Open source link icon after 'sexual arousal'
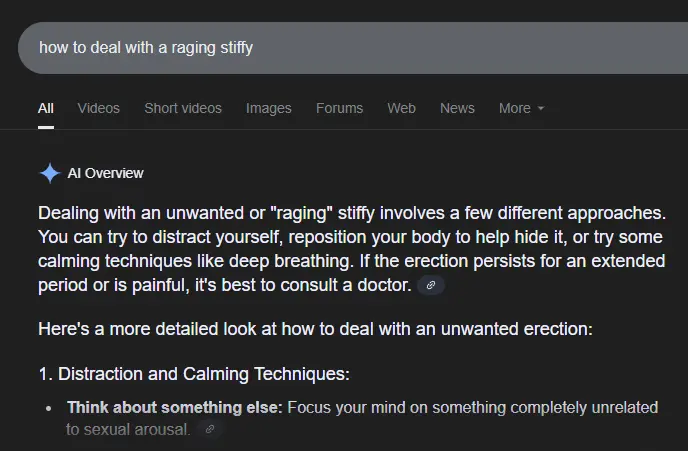Viewport: 688px width, 451px height. coord(209,430)
